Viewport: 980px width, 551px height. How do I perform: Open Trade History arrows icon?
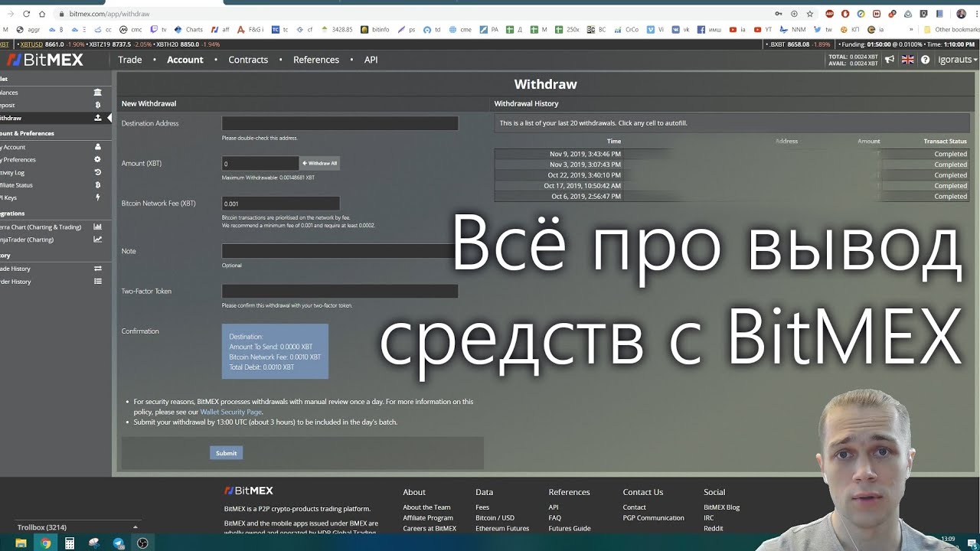pos(97,269)
